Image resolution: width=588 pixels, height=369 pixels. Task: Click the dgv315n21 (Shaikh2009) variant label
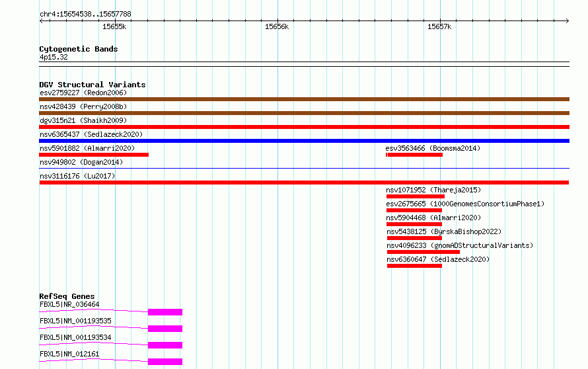pos(83,120)
